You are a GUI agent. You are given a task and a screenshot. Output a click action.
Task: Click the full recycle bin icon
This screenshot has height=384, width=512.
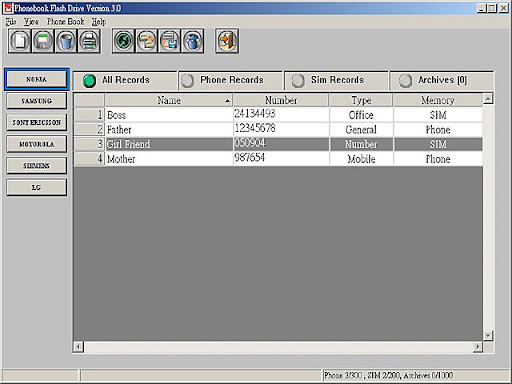[x=192, y=41]
